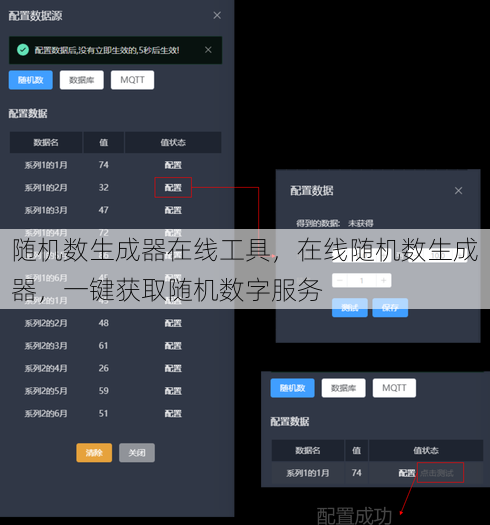Switch to 数据库 in the bottom-right panel

(344, 388)
